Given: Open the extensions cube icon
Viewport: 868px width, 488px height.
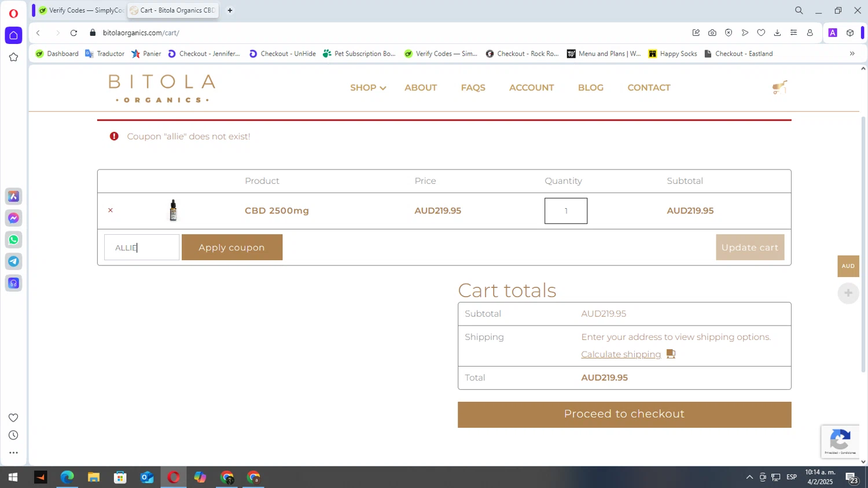Looking at the screenshot, I should point(849,33).
